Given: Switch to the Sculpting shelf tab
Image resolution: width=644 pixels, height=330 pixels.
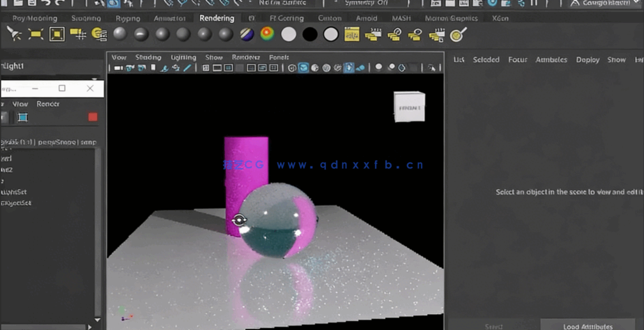Looking at the screenshot, I should pos(86,18).
